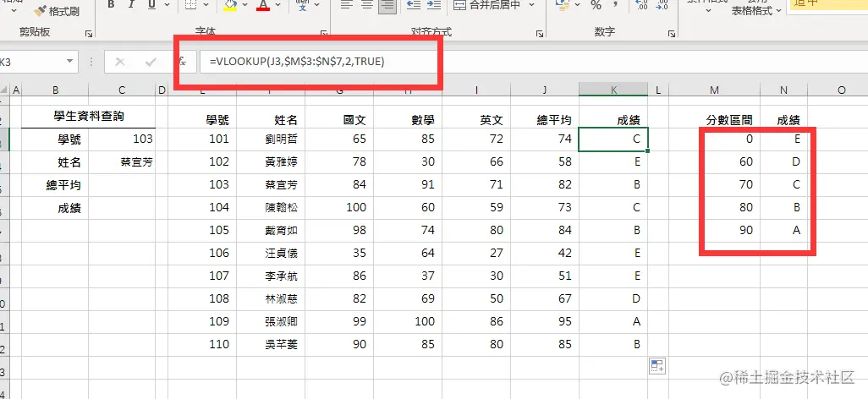Select column K header

click(x=613, y=90)
